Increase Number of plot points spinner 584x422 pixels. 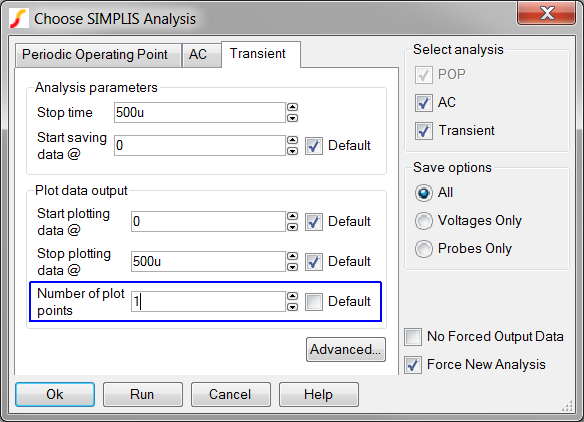pyautogui.click(x=293, y=296)
